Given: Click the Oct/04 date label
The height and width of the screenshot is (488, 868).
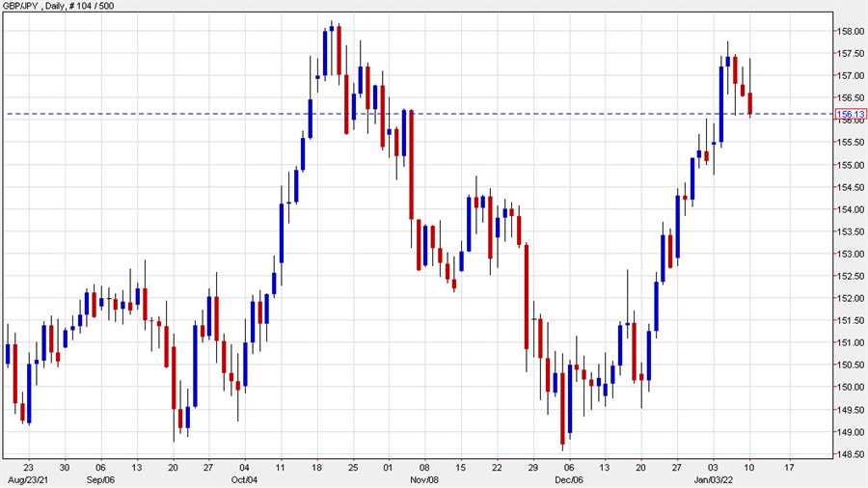Looking at the screenshot, I should (x=244, y=479).
